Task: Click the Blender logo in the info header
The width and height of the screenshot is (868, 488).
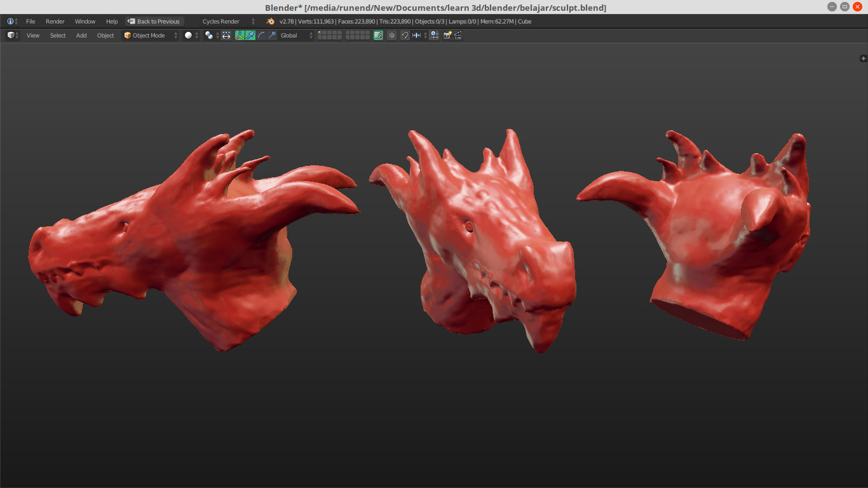Action: [269, 21]
